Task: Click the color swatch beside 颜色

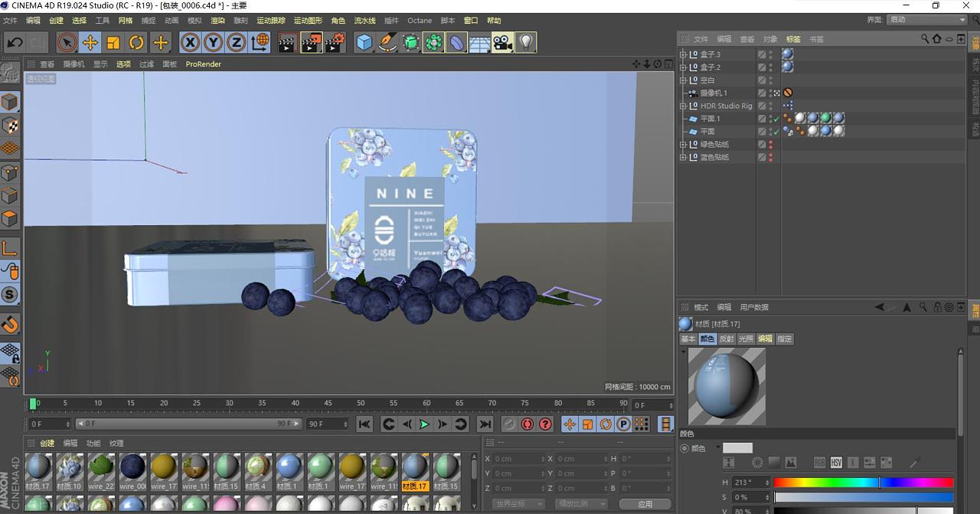Action: (737, 448)
